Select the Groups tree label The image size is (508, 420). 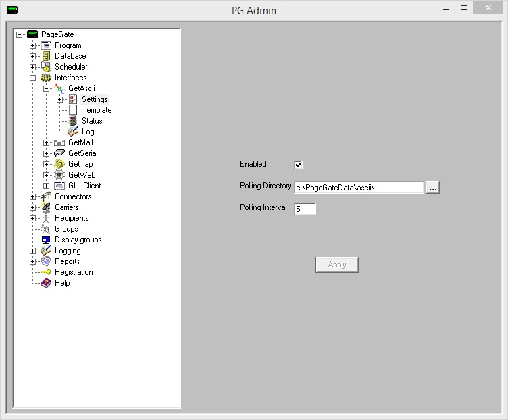(66, 229)
